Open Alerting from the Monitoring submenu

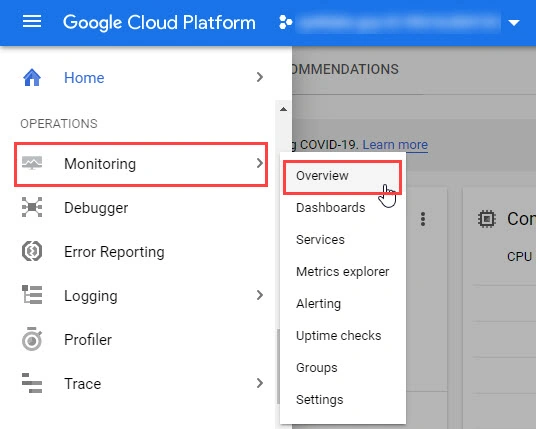[319, 304]
